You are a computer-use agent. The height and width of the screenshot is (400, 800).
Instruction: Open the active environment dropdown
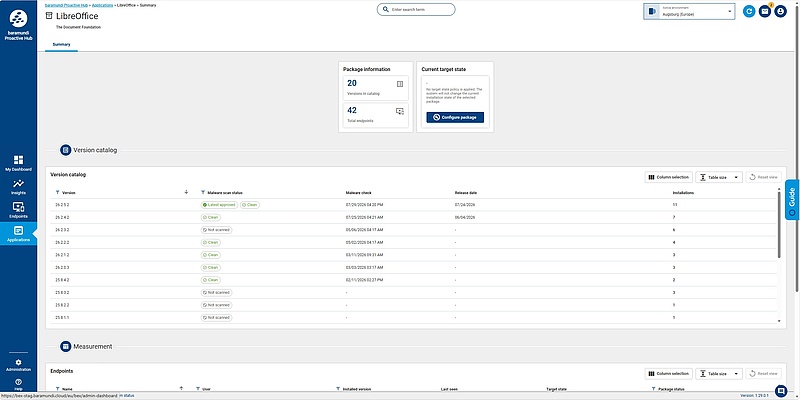(689, 11)
